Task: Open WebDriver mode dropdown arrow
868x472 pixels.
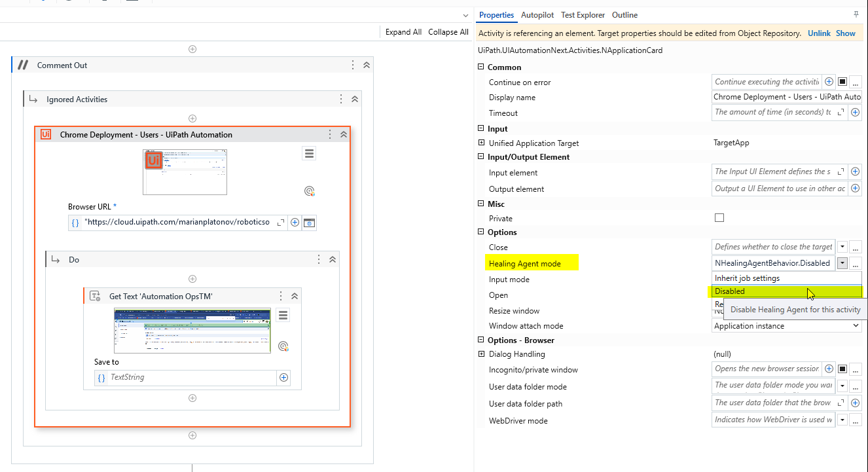Action: (842, 420)
